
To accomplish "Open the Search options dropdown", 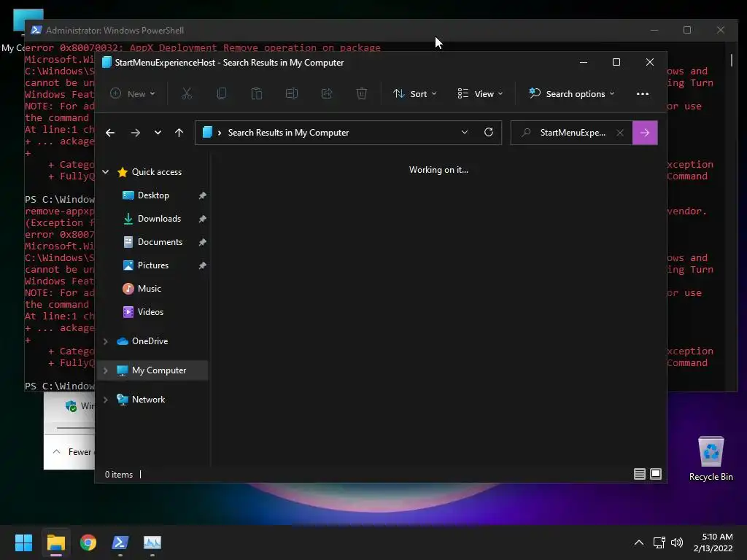I will (x=572, y=94).
